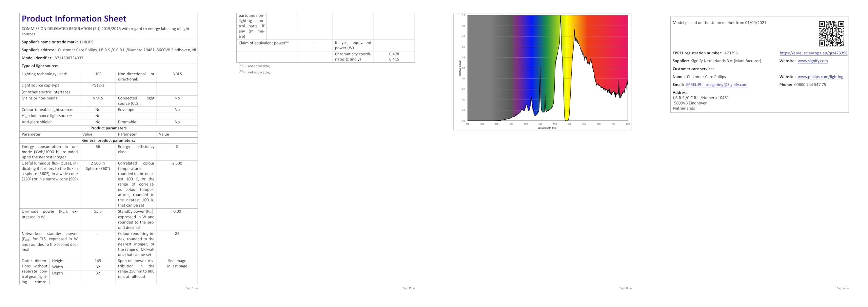Open the EPREL QR registration link
Image resolution: width=868 pixels, height=307 pixels.
click(x=813, y=53)
